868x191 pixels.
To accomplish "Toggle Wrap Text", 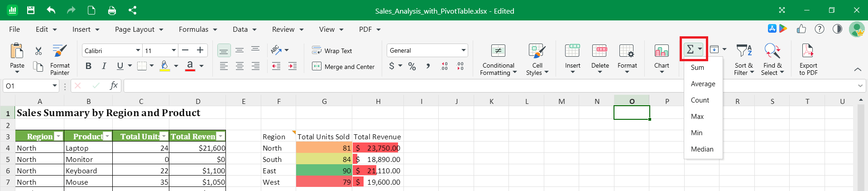I will point(332,50).
